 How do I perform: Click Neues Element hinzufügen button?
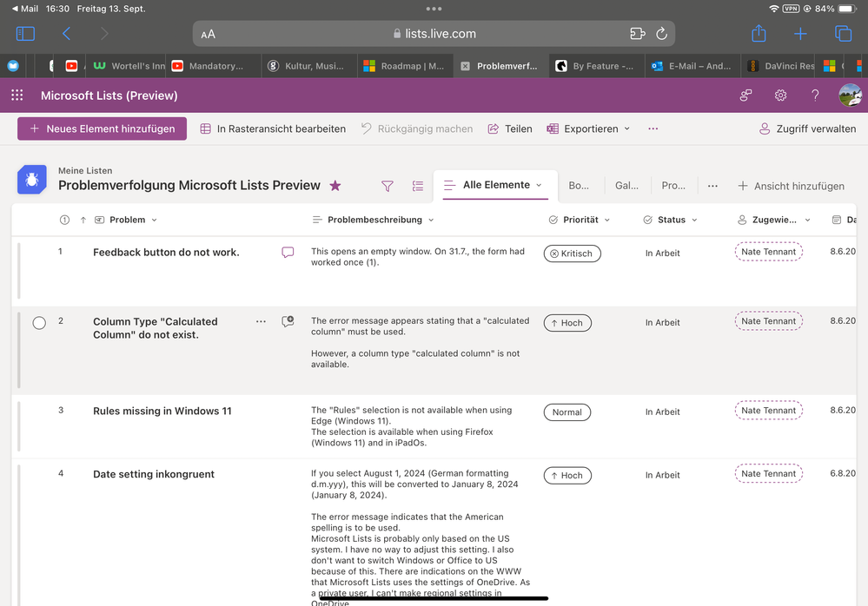click(x=102, y=128)
